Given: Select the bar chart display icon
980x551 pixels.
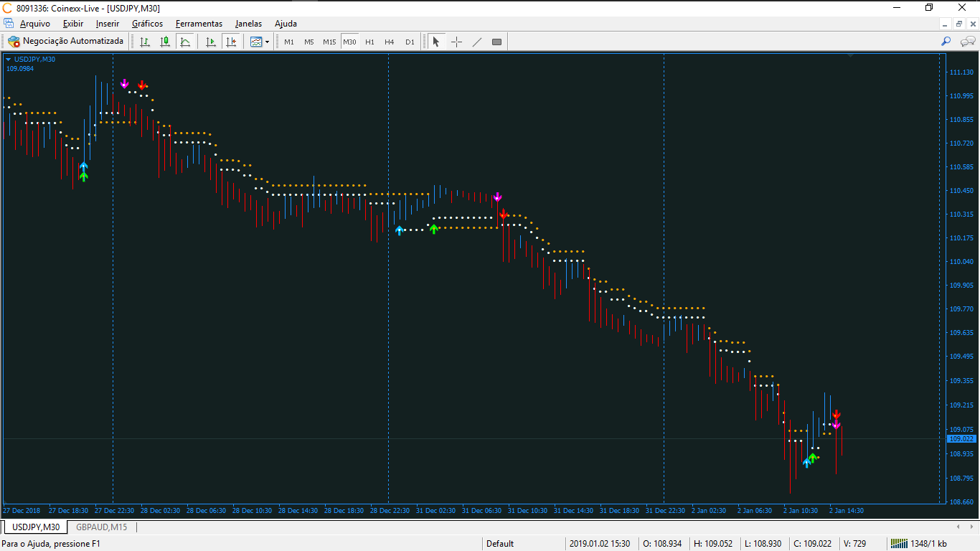Looking at the screenshot, I should pyautogui.click(x=145, y=42).
